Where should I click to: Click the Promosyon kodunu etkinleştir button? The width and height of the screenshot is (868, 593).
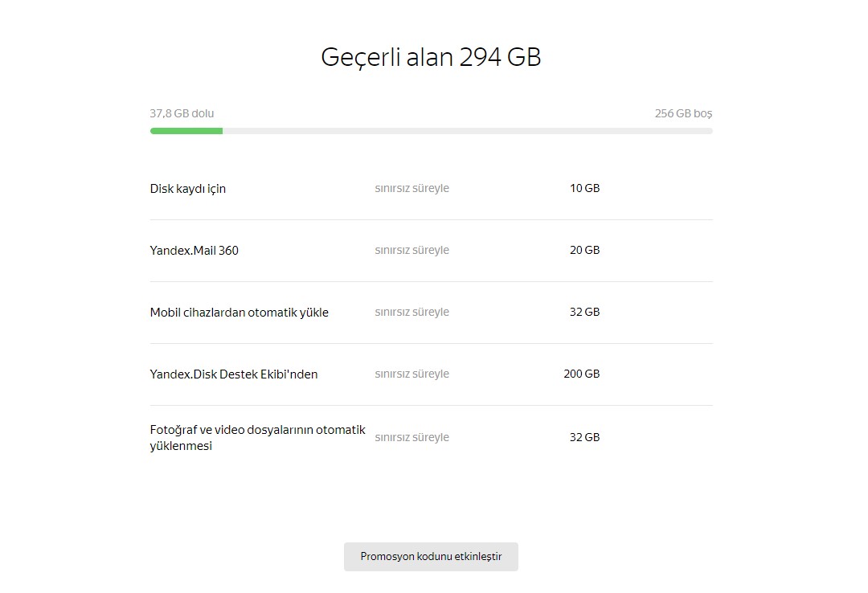[x=431, y=557]
